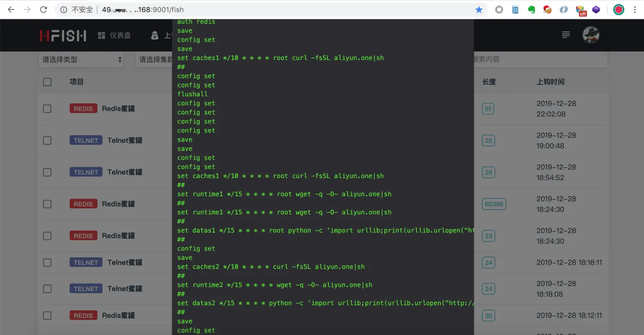
Task: Click the timestamp 2019-12-28 19:00:48
Action: pos(556,141)
